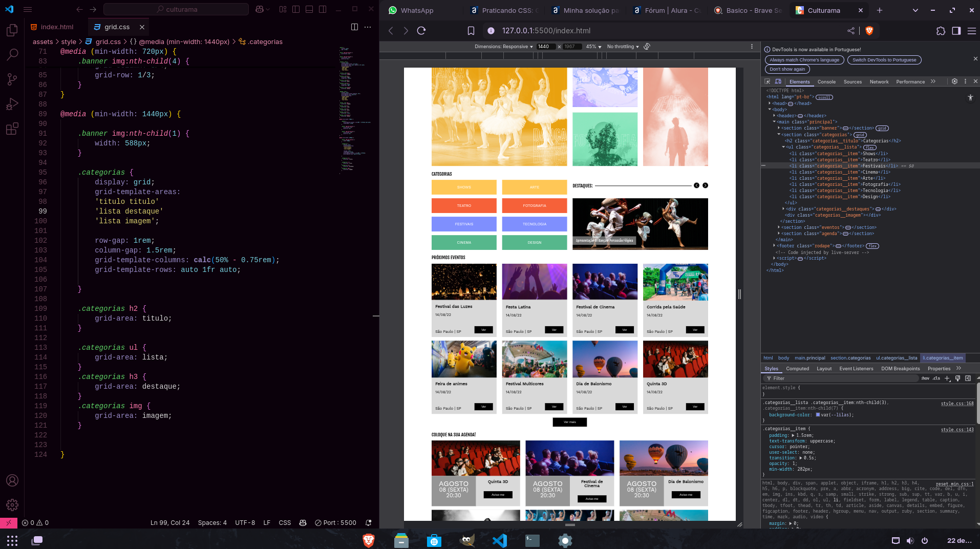Image resolution: width=980 pixels, height=549 pixels.
Task: Open the Extensions view in VS Code
Action: (x=12, y=129)
